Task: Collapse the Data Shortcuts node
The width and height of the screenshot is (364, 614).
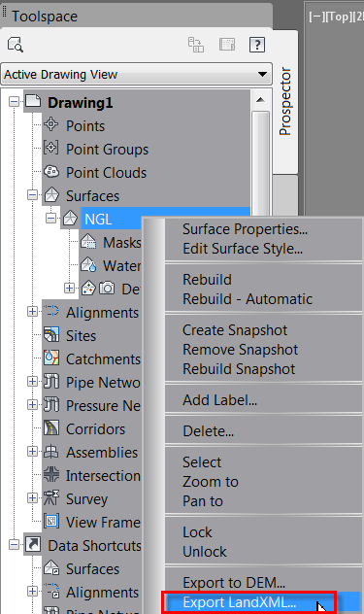Action: point(14,544)
